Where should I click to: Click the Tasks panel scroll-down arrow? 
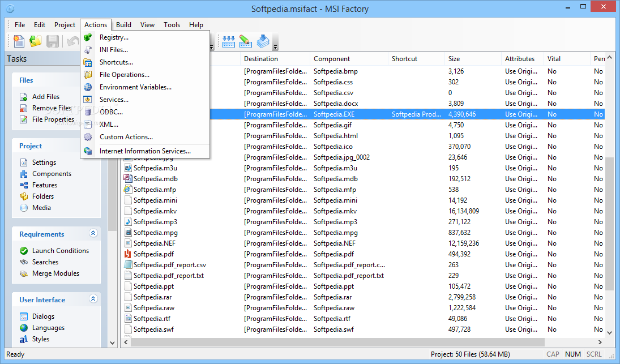point(112,342)
